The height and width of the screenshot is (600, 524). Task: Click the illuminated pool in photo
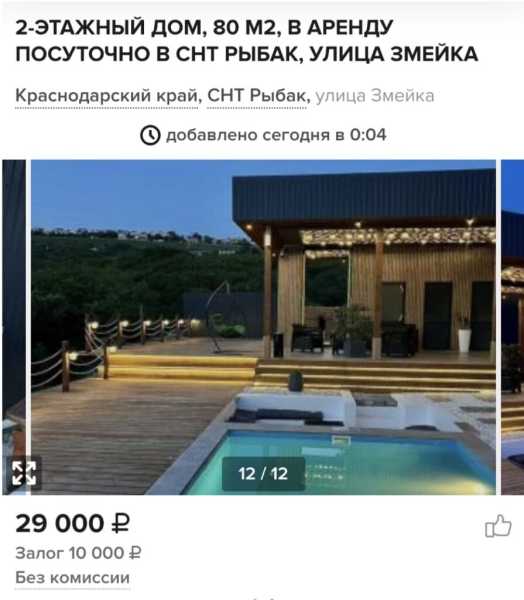tap(337, 461)
